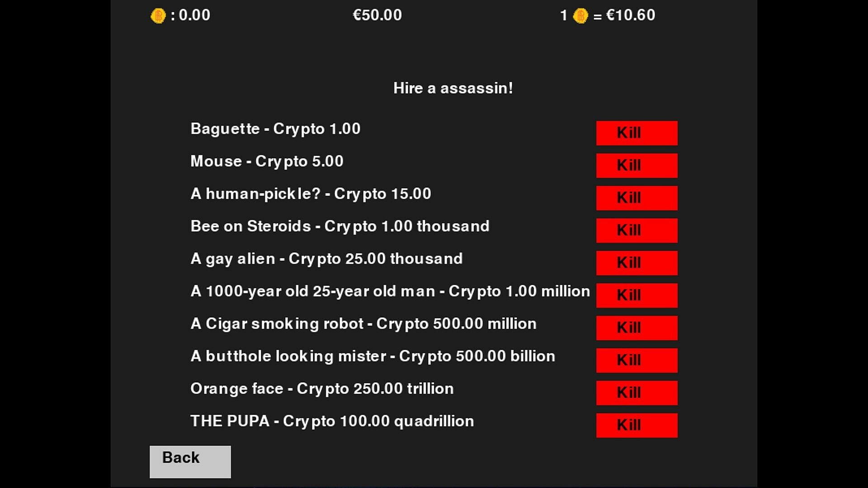This screenshot has height=488, width=868.
Task: Go back using the Back button
Action: click(x=190, y=461)
